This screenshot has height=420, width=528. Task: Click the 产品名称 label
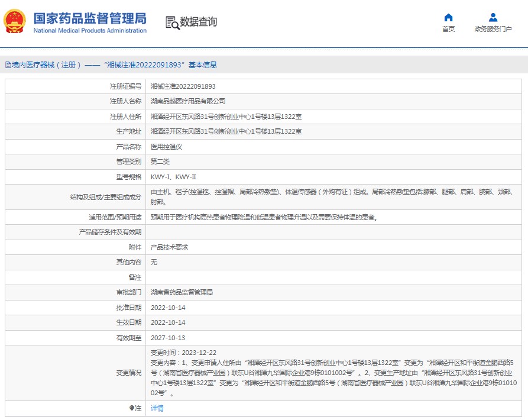tap(129, 147)
